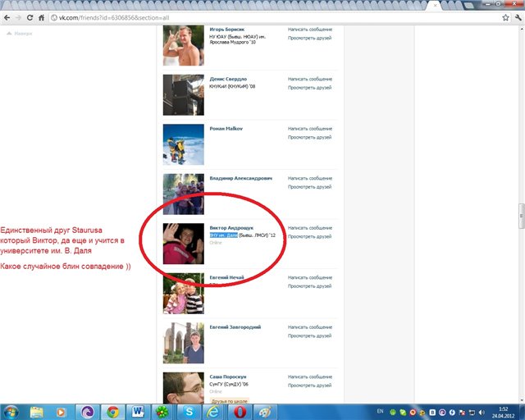View friends of Владимир Александрович
This screenshot has width=525, height=420.
pyautogui.click(x=310, y=187)
